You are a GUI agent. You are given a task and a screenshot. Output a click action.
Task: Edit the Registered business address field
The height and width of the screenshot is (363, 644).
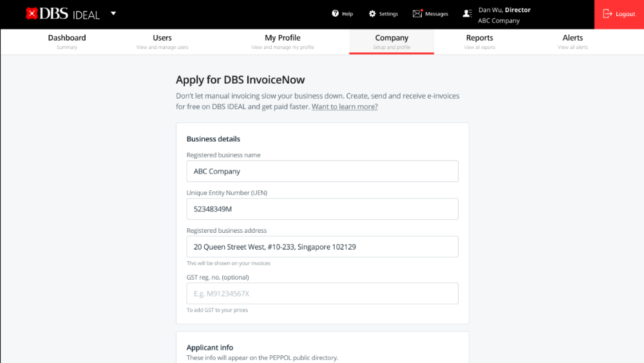(323, 247)
